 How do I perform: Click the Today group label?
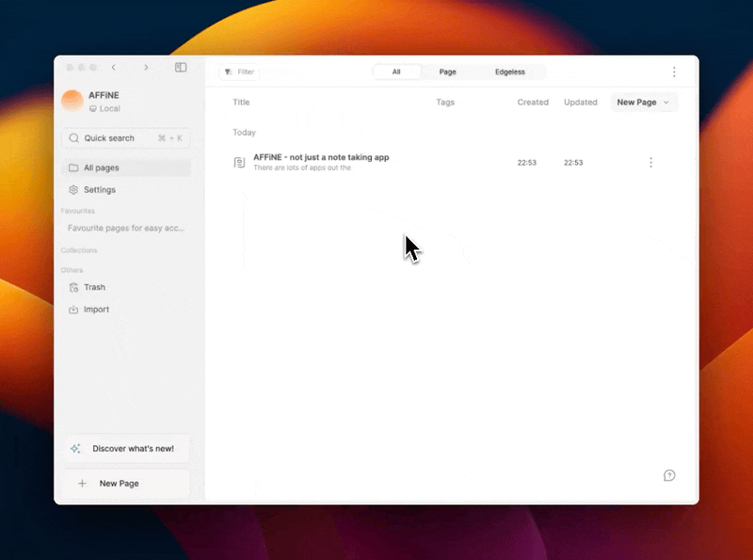click(x=244, y=133)
